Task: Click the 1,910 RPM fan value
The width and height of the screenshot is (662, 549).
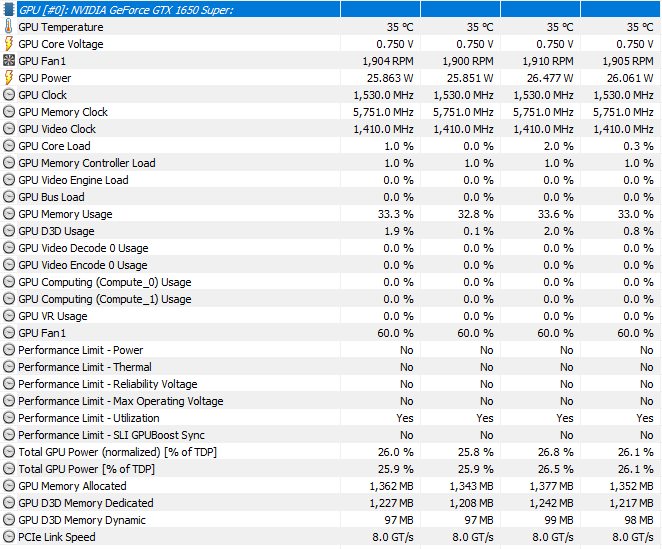Action: [548, 61]
